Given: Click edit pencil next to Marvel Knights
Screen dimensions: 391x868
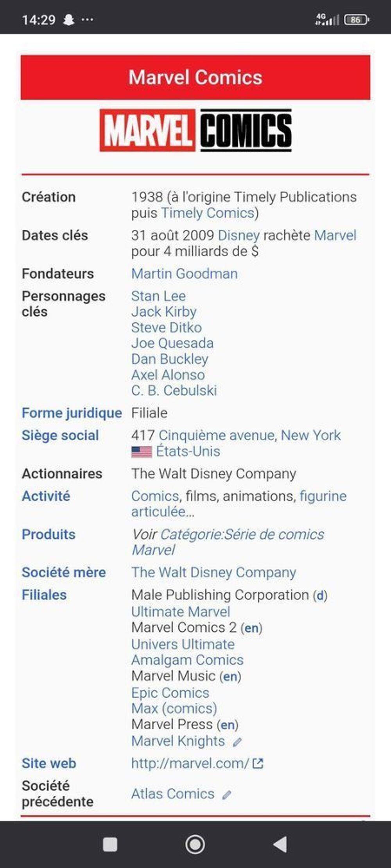Looking at the screenshot, I should (237, 742).
